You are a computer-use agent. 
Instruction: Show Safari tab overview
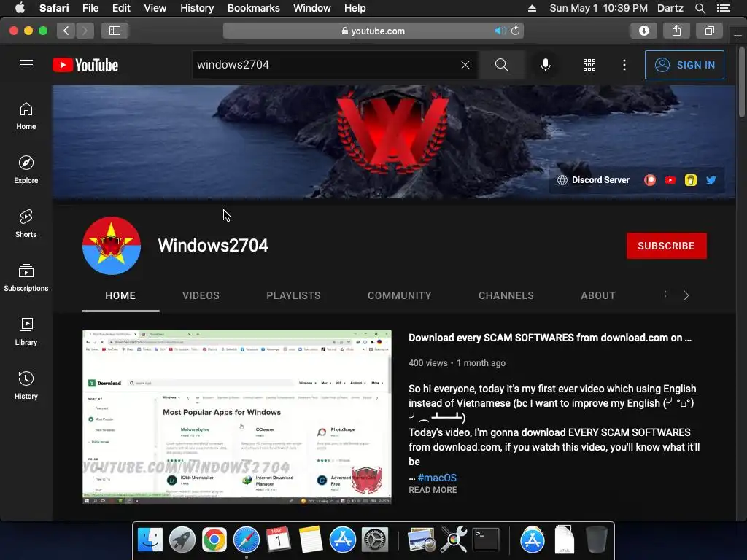click(x=709, y=31)
